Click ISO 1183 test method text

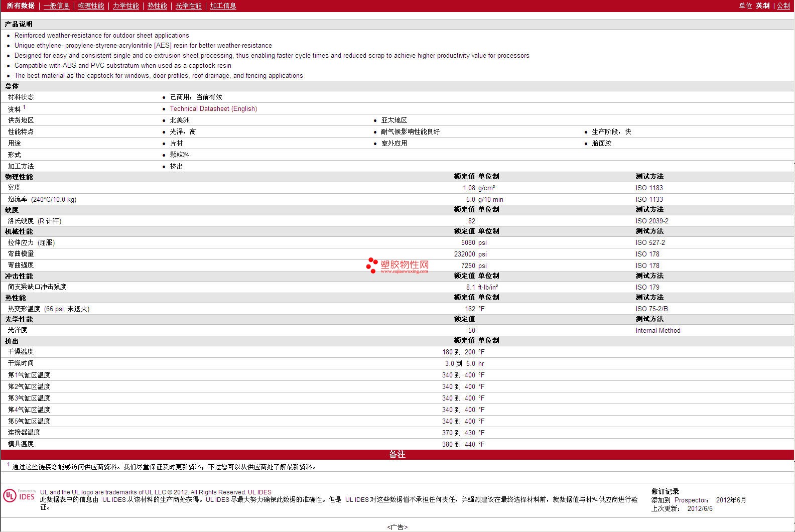(649, 188)
